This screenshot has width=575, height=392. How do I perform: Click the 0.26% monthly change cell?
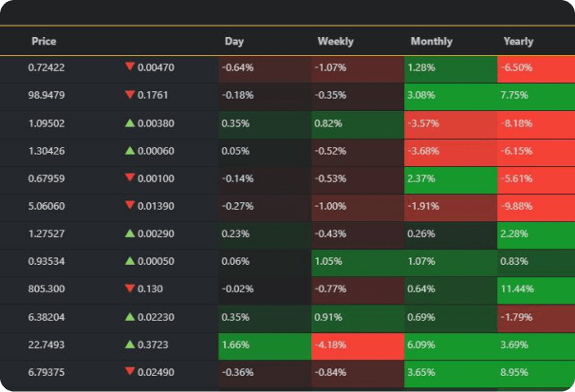451,235
